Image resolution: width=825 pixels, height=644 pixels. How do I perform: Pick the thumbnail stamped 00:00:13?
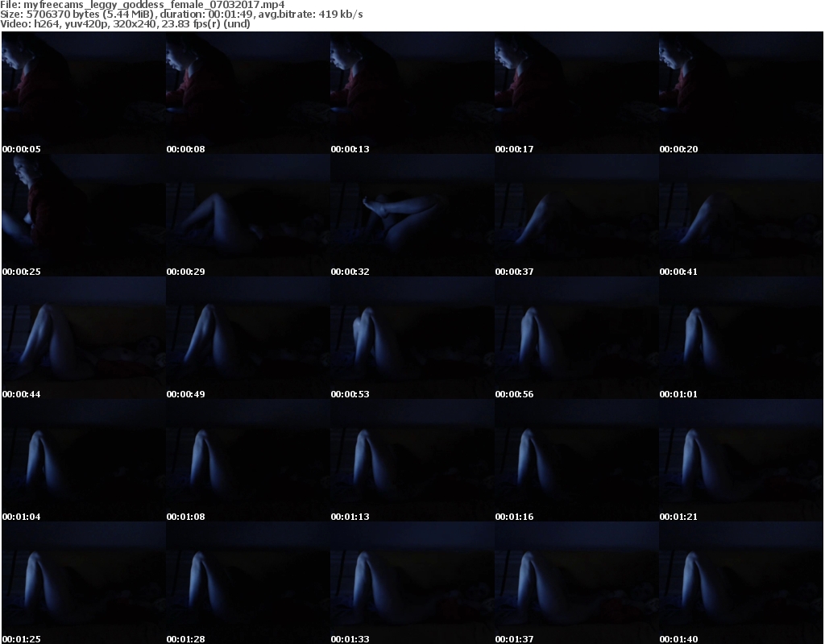pyautogui.click(x=412, y=93)
